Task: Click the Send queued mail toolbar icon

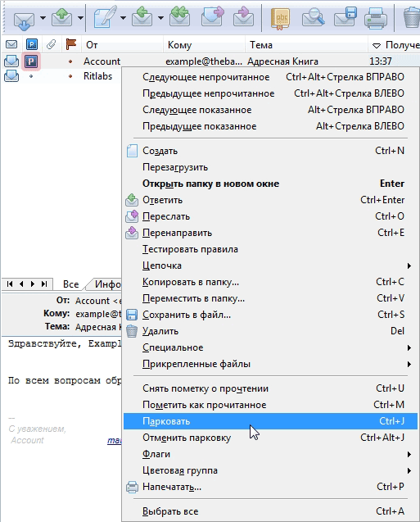Action: (x=62, y=17)
